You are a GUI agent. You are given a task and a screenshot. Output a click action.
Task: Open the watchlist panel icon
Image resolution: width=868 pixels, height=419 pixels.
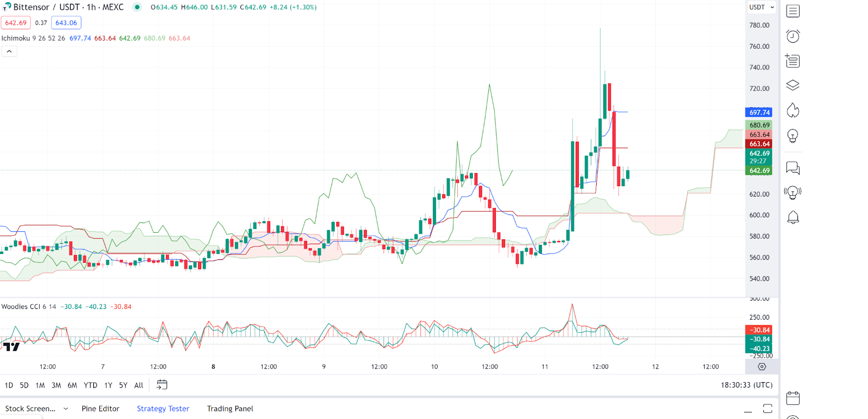[793, 11]
